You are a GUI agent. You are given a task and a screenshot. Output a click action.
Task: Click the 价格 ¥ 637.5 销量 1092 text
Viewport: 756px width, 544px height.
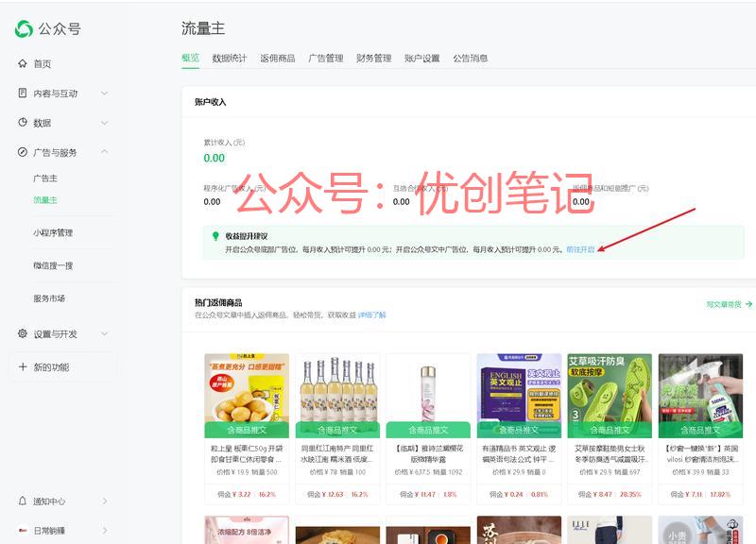point(428,472)
